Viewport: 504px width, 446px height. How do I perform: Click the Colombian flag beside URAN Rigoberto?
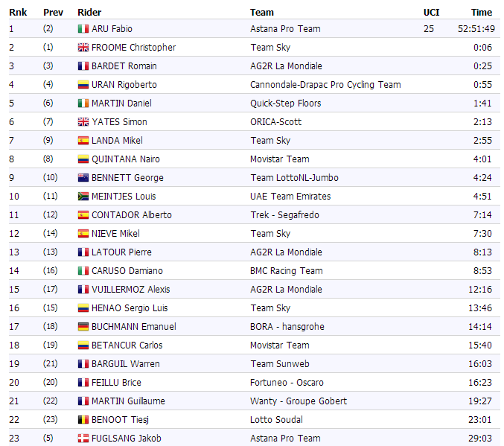[x=83, y=85]
